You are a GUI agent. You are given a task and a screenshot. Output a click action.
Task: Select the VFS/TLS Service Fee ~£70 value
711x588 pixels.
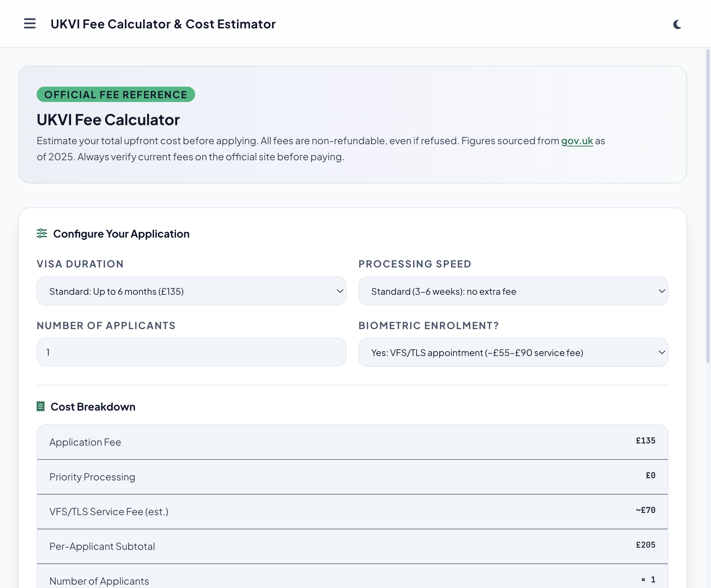click(646, 510)
